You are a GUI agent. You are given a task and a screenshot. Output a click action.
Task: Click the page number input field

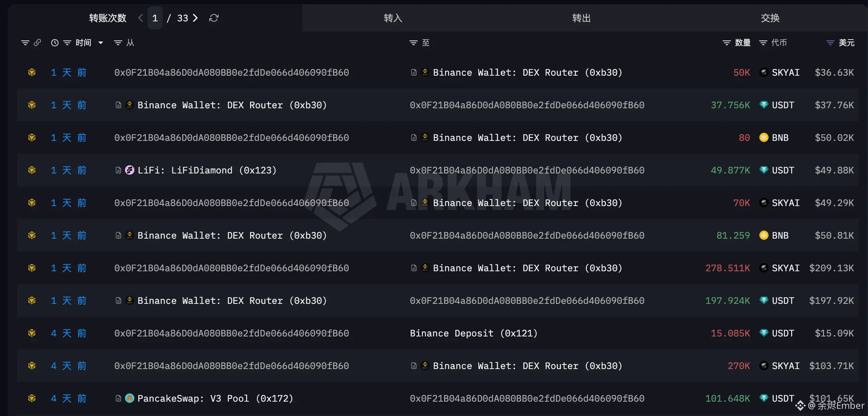pyautogui.click(x=155, y=18)
